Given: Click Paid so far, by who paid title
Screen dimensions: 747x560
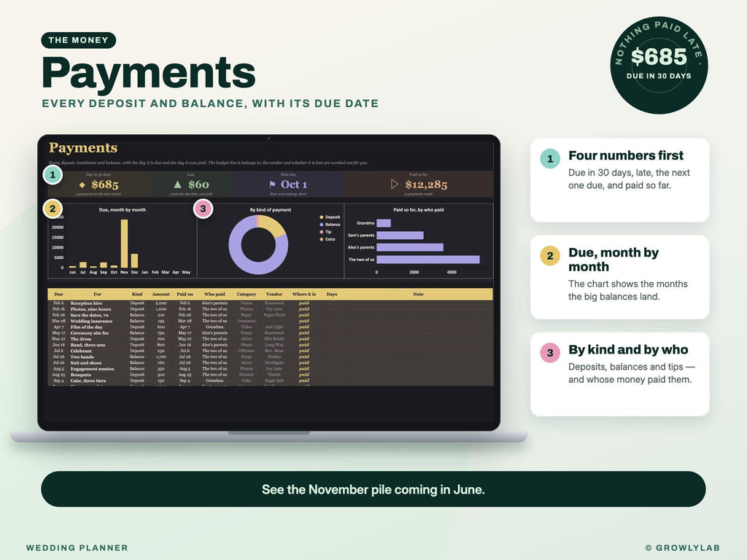Looking at the screenshot, I should click(x=418, y=209).
